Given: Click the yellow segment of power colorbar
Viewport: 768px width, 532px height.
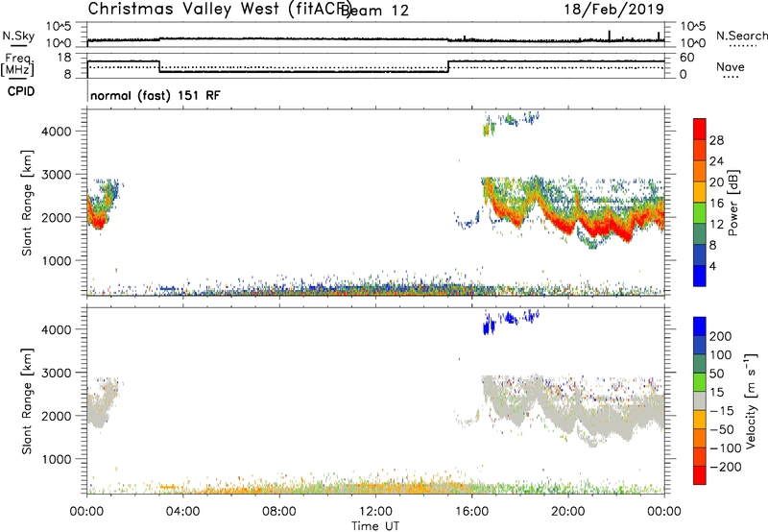Looking at the screenshot, I should coord(700,191).
